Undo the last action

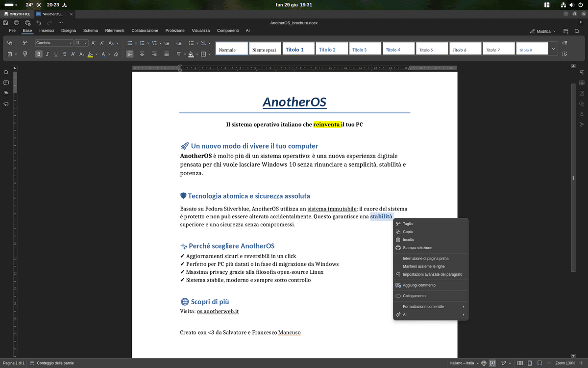(x=39, y=23)
